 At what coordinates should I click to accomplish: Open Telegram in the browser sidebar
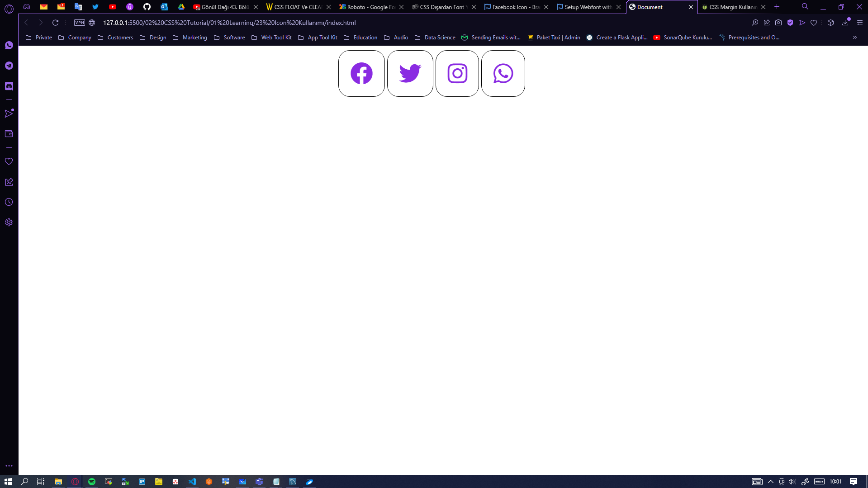click(9, 66)
